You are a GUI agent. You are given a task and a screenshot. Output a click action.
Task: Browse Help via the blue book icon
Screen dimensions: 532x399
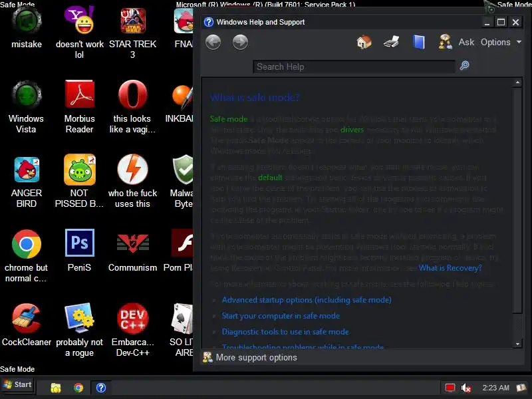click(419, 43)
